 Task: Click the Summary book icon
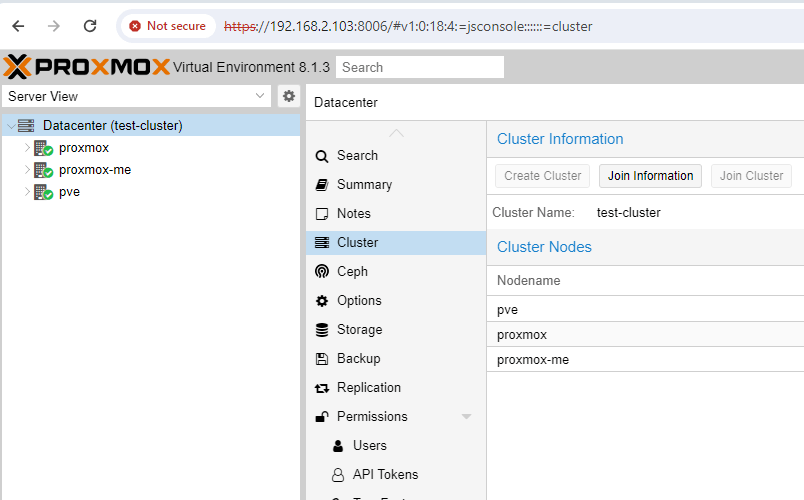tap(321, 185)
